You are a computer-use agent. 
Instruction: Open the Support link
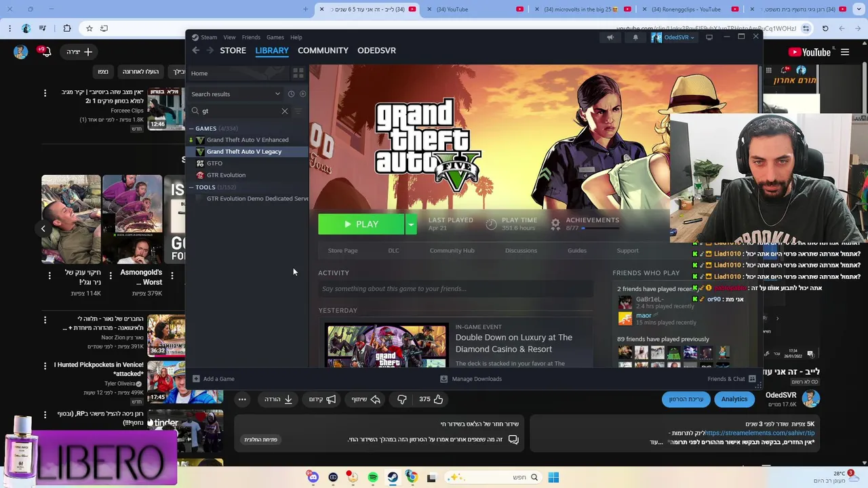coord(627,251)
